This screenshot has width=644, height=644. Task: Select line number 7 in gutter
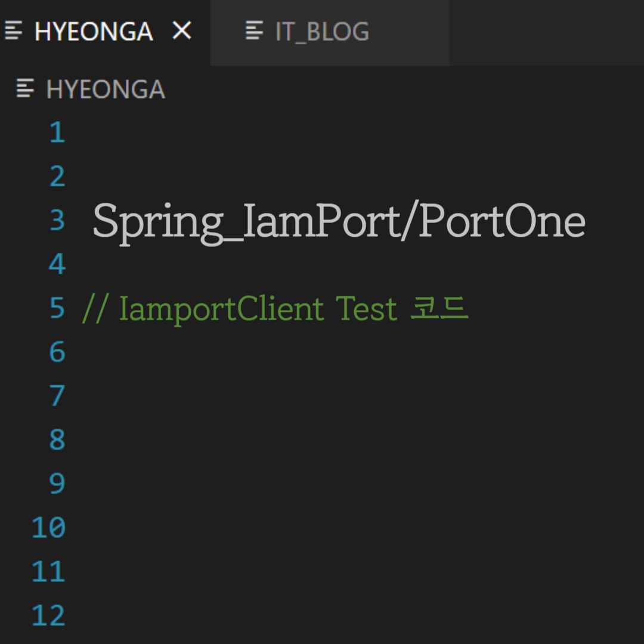57,396
